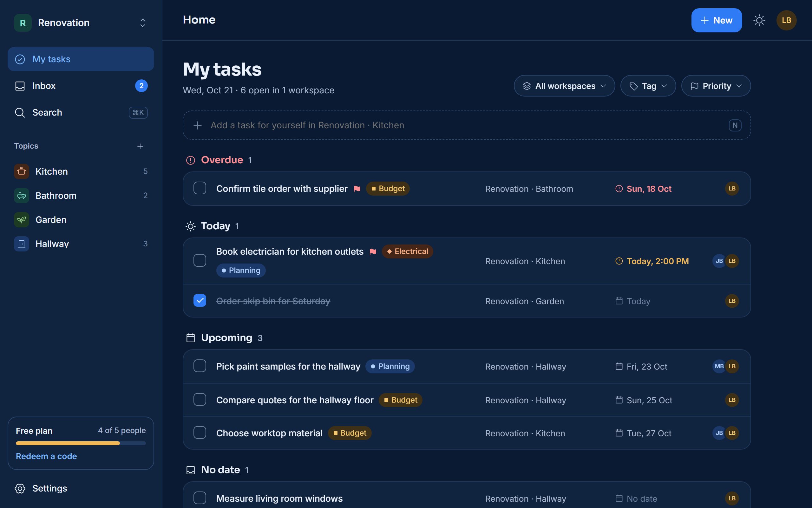Open the Tag filter dropdown
This screenshot has width=812, height=508.
pyautogui.click(x=648, y=86)
